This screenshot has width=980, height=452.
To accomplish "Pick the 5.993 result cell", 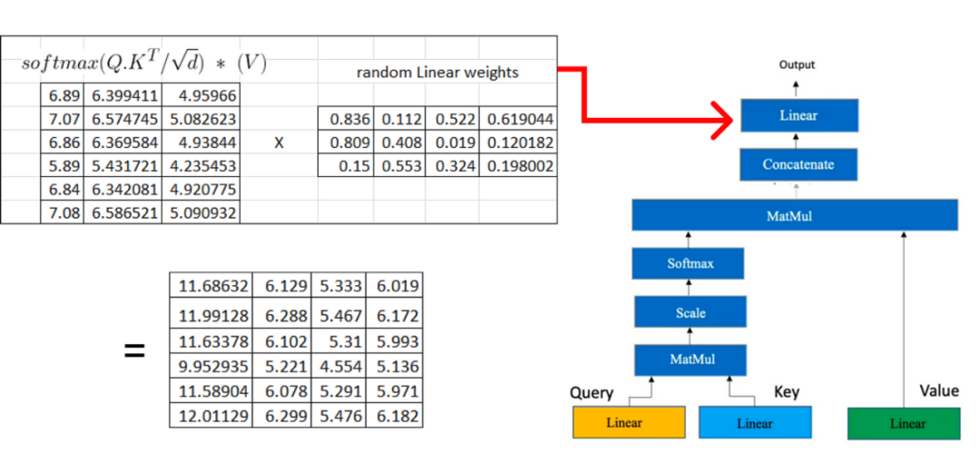I will click(395, 342).
